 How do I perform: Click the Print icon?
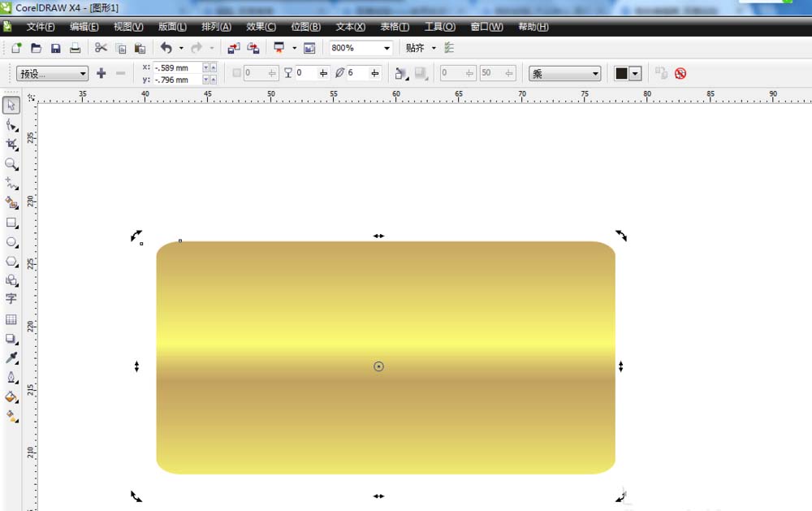click(75, 48)
